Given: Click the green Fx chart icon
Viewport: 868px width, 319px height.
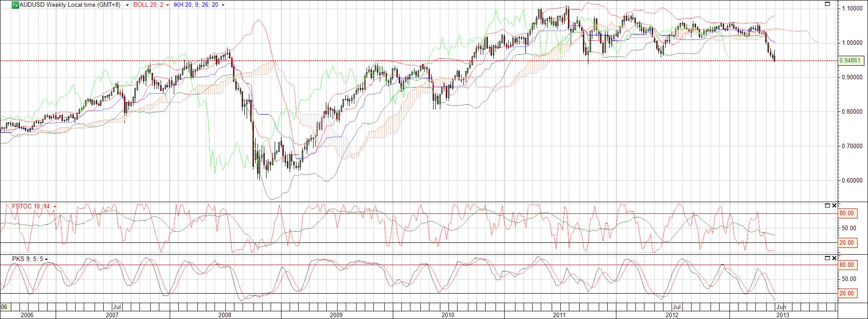Looking at the screenshot, I should pos(15,5).
